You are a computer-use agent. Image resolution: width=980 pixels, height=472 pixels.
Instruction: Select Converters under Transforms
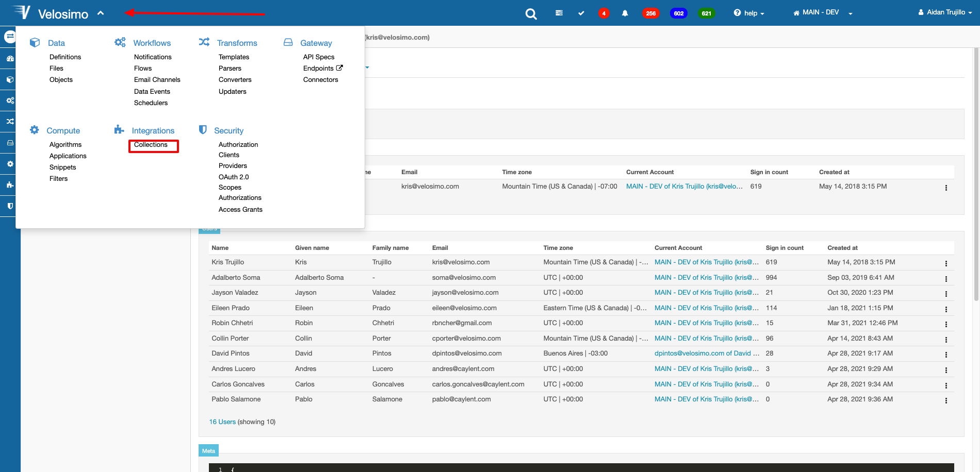[235, 80]
